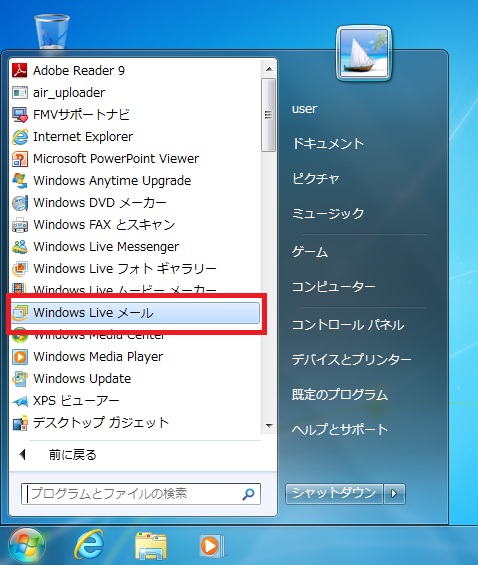Click the XPS ビューアー icon
This screenshot has height=565, width=478.
tap(19, 401)
